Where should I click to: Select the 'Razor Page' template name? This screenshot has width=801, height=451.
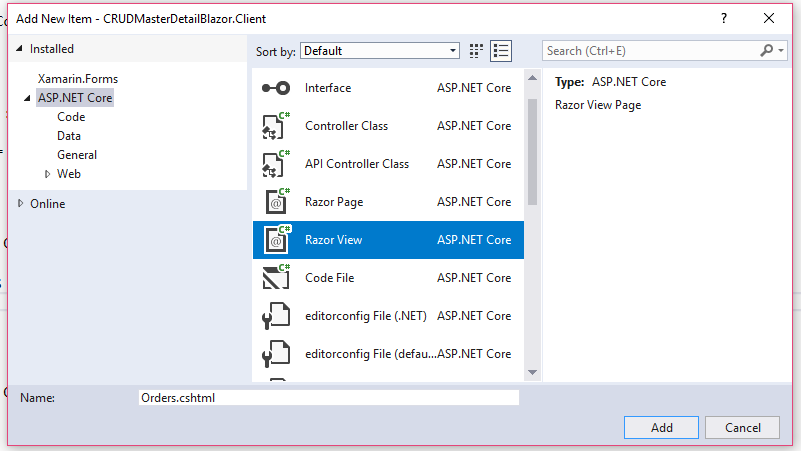click(x=334, y=202)
